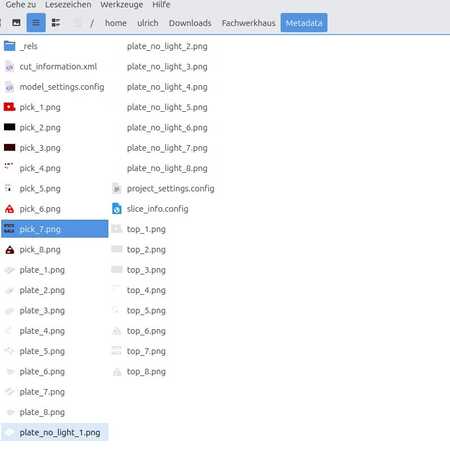Click top_3.png thumbnail icon
The width and height of the screenshot is (450, 450).
(117, 269)
